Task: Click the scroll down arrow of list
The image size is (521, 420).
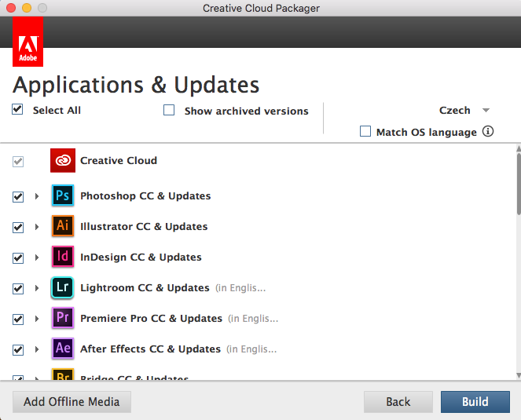Action: point(519,375)
